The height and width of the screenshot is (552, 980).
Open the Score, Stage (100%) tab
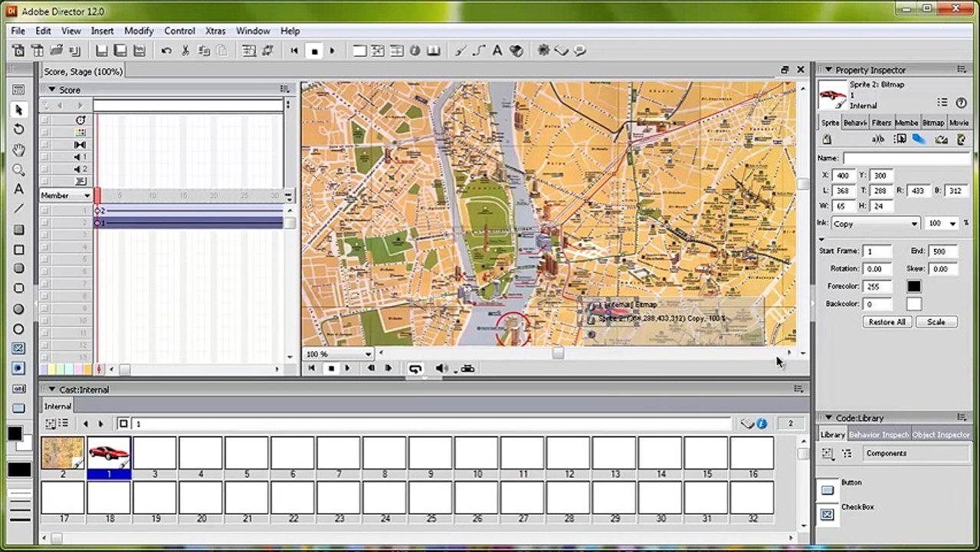(x=83, y=71)
